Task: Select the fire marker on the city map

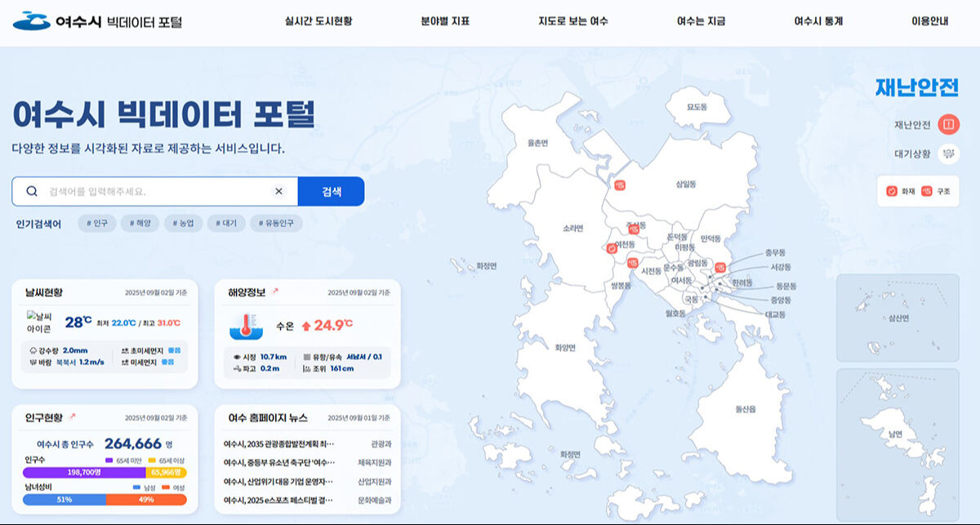Action: 611,248
